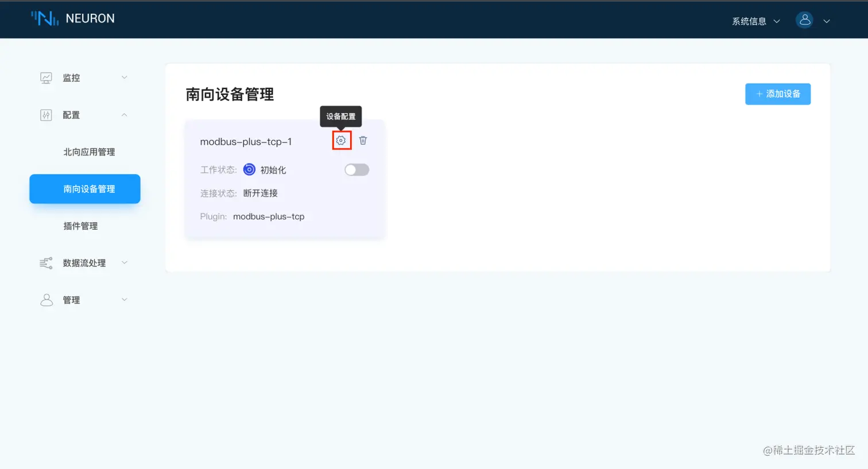Click the 数据流处理 data stream sidebar icon
The width and height of the screenshot is (868, 469).
coord(46,262)
